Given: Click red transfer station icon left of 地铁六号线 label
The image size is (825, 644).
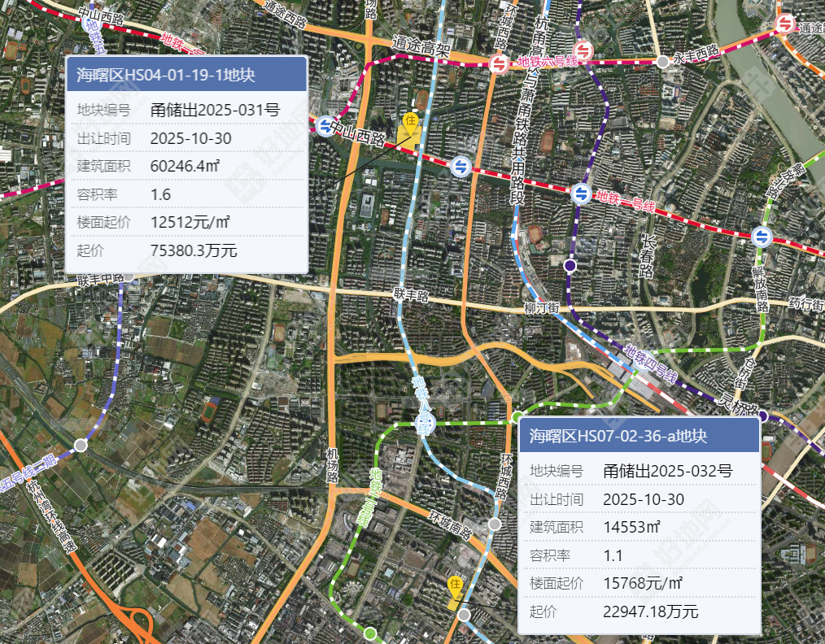Looking at the screenshot, I should tap(499, 63).
